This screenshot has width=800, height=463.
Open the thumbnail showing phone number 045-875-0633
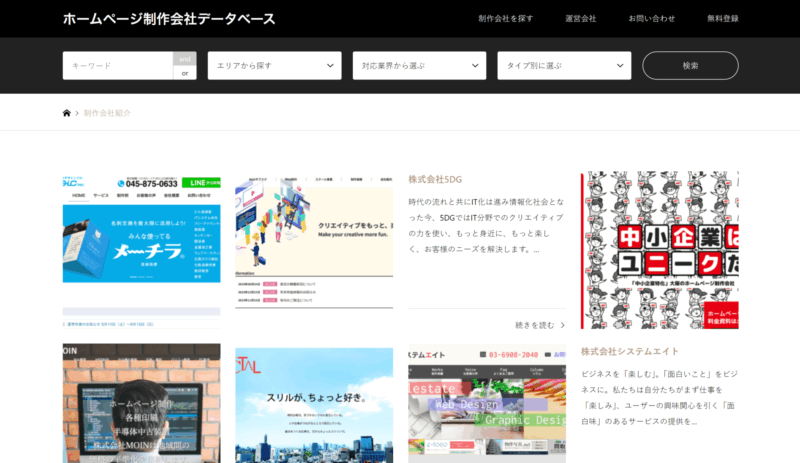[x=141, y=250]
